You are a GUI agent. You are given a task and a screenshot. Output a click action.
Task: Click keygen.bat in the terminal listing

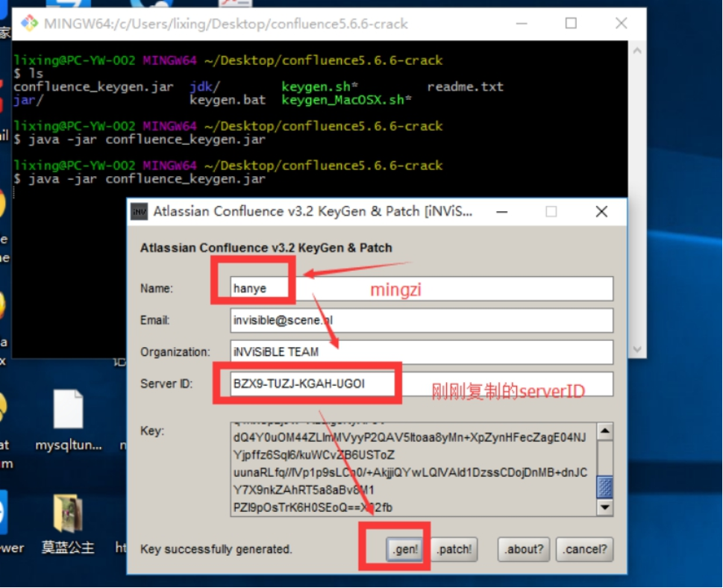(x=228, y=100)
